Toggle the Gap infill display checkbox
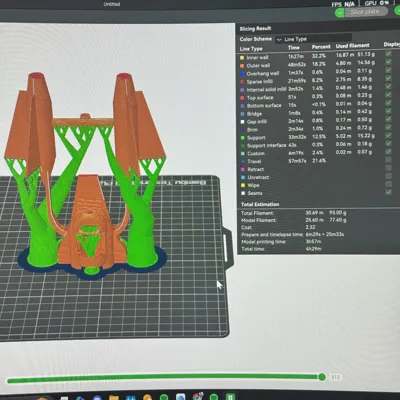The image size is (400, 400). coord(389,119)
